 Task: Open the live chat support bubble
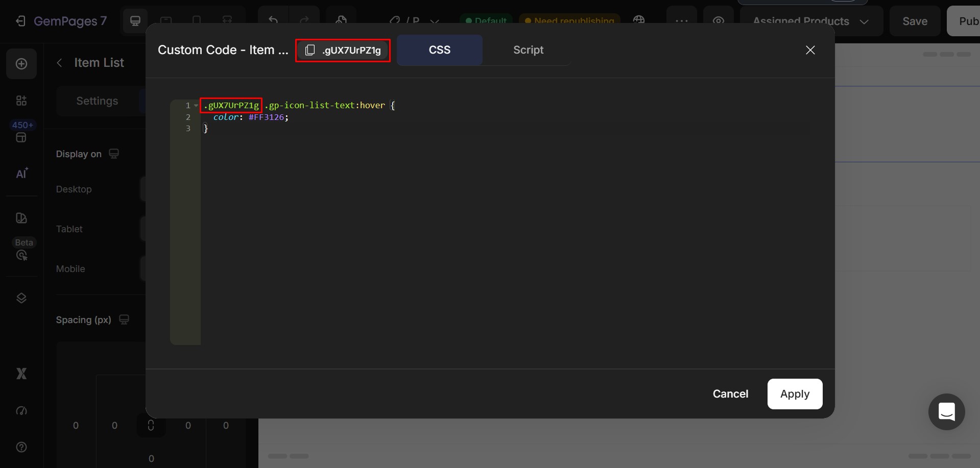click(x=946, y=411)
